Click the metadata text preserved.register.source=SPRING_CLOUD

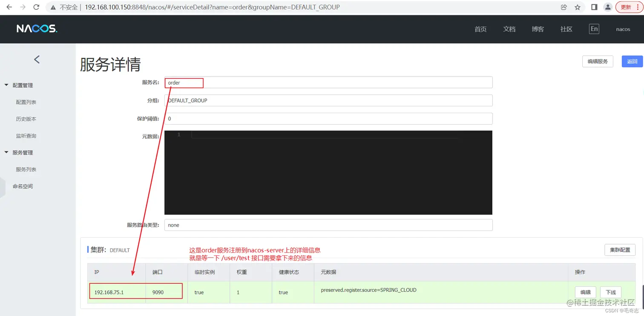tap(368, 290)
